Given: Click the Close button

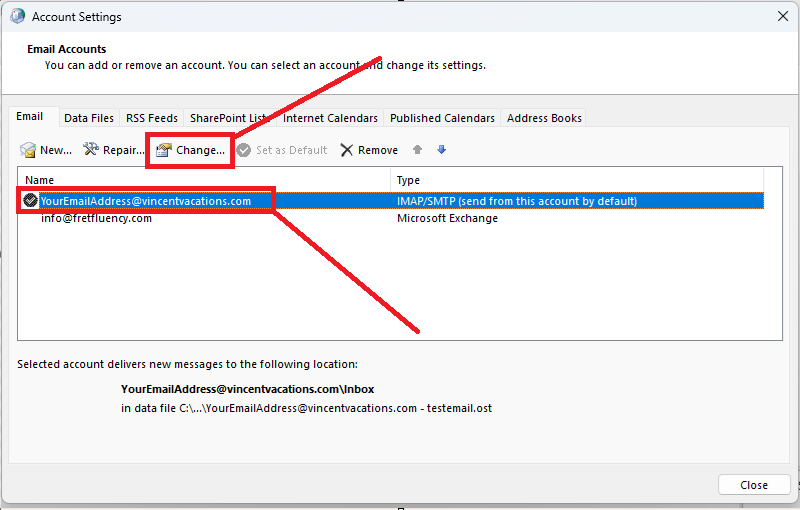Looking at the screenshot, I should (x=754, y=485).
